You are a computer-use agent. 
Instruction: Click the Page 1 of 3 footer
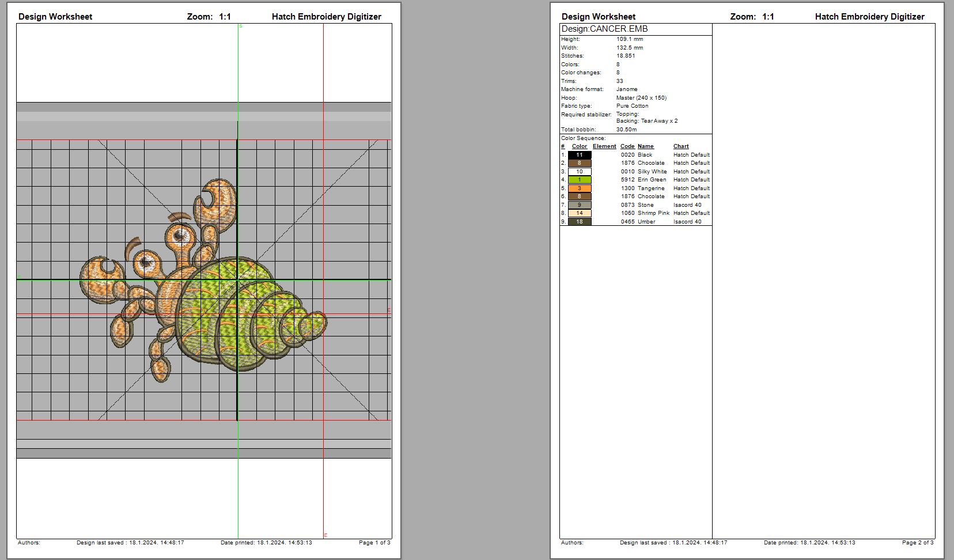pyautogui.click(x=374, y=543)
